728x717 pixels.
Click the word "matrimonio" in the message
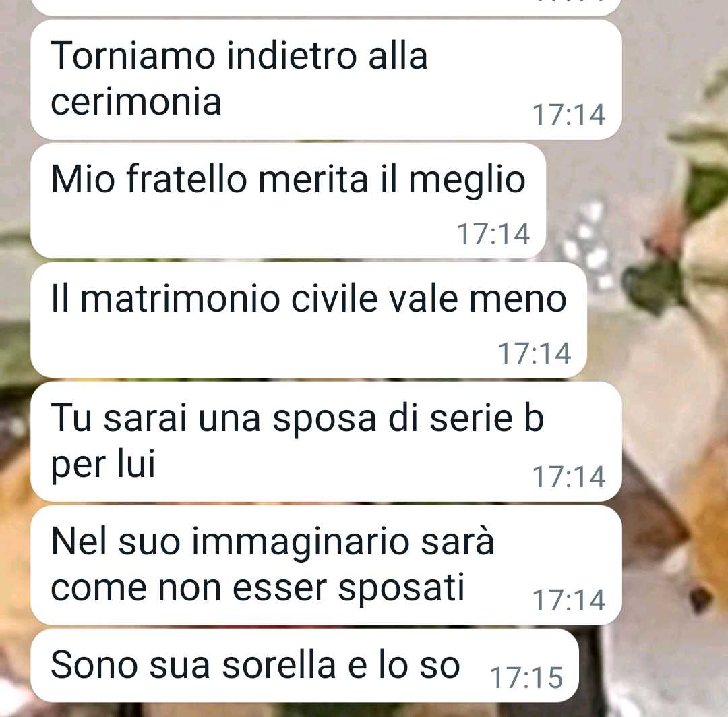(180, 298)
